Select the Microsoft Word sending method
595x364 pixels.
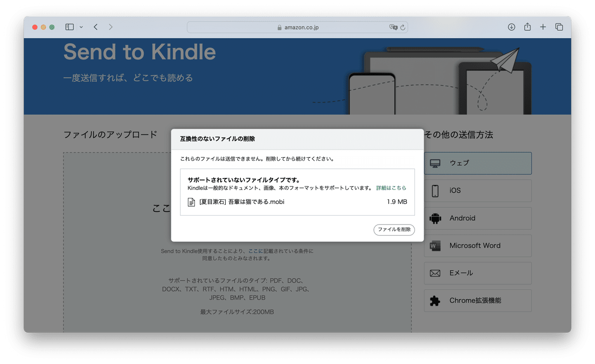pyautogui.click(x=477, y=245)
